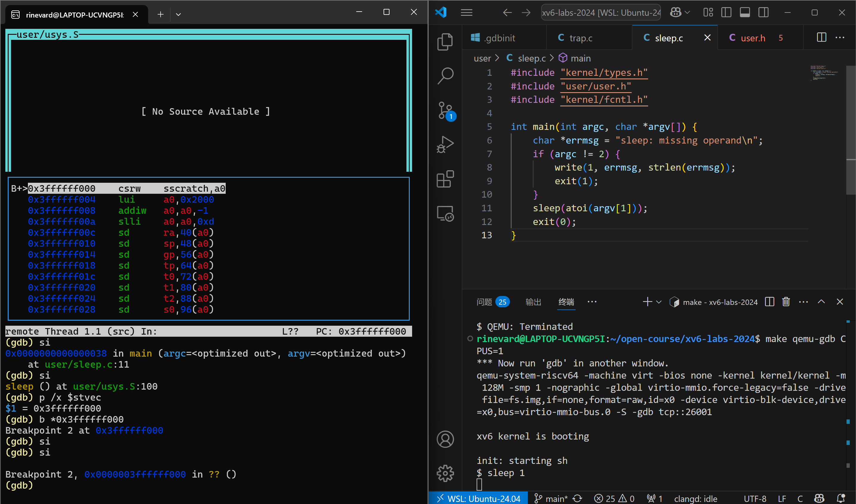856x504 pixels.
Task: Toggle the secondary side bar layout button
Action: [x=763, y=12]
